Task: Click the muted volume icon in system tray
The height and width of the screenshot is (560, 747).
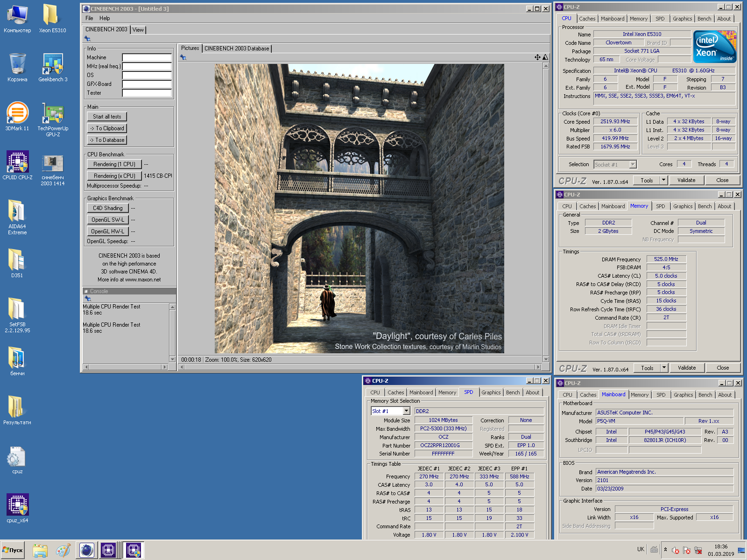Action: (675, 550)
